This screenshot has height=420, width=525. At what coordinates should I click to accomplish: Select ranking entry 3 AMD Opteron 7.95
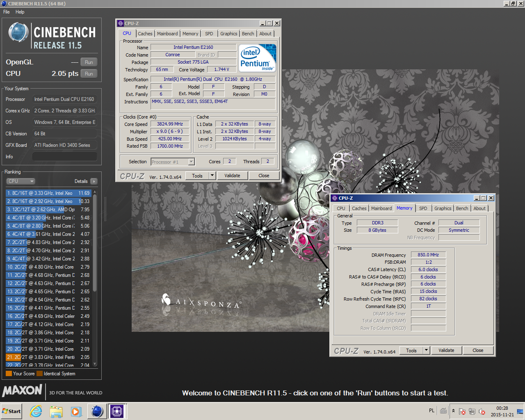coord(48,210)
